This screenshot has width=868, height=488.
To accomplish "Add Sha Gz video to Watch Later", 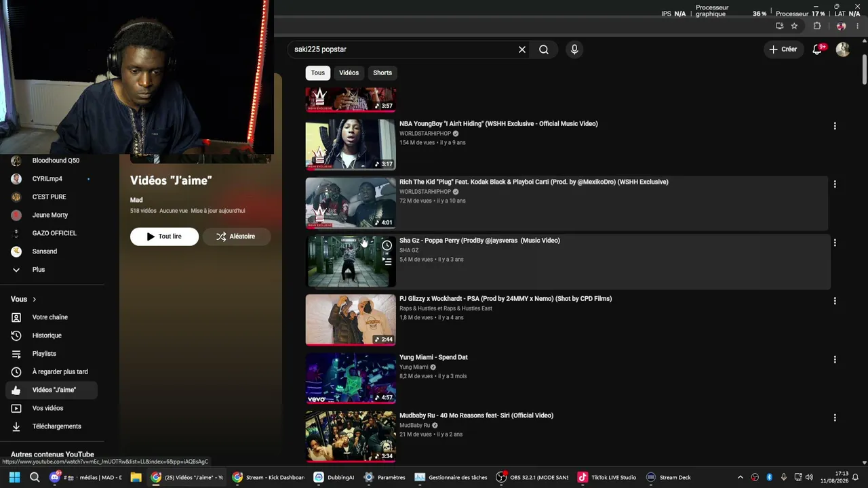I will (387, 245).
